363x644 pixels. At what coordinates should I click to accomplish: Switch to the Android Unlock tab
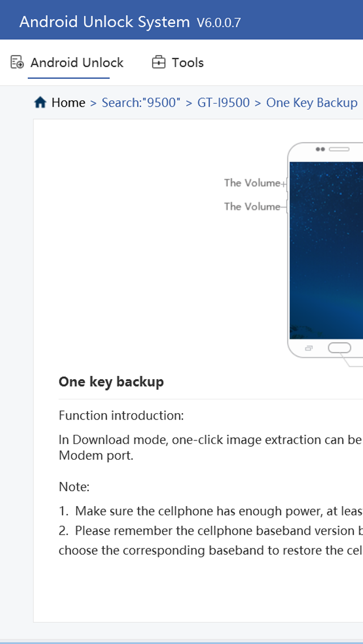click(77, 62)
